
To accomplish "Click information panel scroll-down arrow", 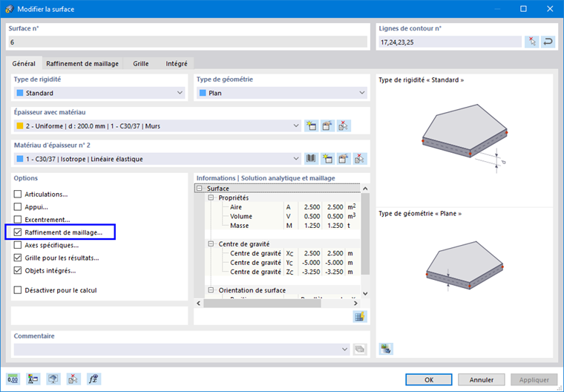I will (x=365, y=294).
